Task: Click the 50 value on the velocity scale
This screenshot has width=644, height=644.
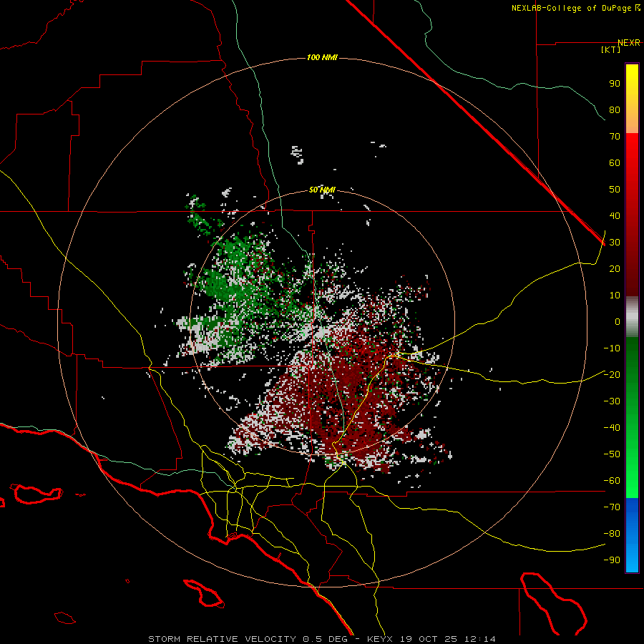Action: click(x=615, y=190)
